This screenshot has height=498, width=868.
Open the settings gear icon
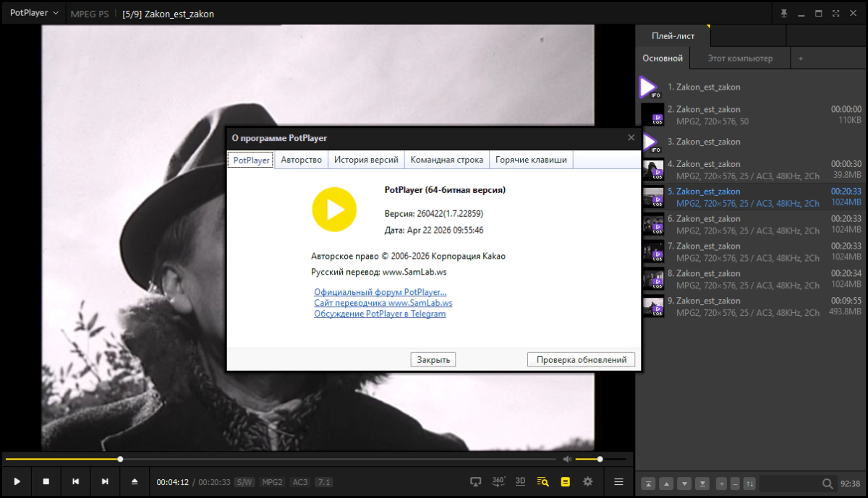coord(587,481)
